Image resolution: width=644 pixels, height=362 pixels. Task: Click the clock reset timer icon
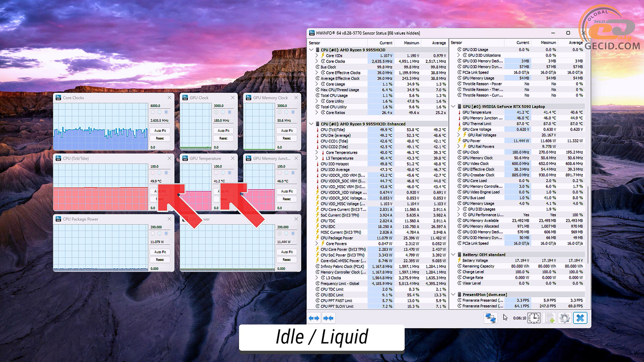534,318
